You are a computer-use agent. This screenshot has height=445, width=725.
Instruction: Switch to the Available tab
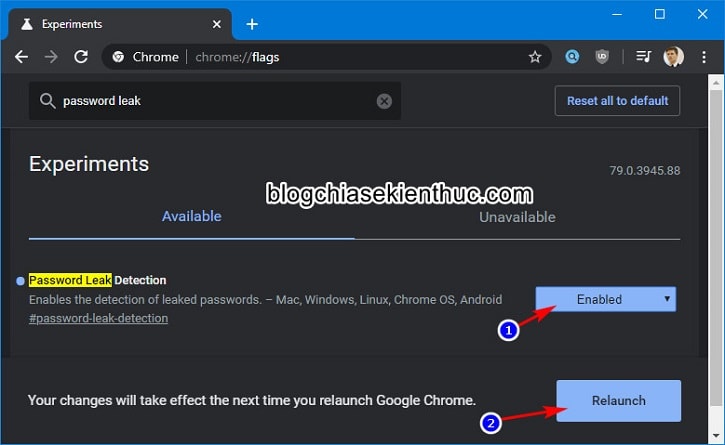click(x=191, y=216)
